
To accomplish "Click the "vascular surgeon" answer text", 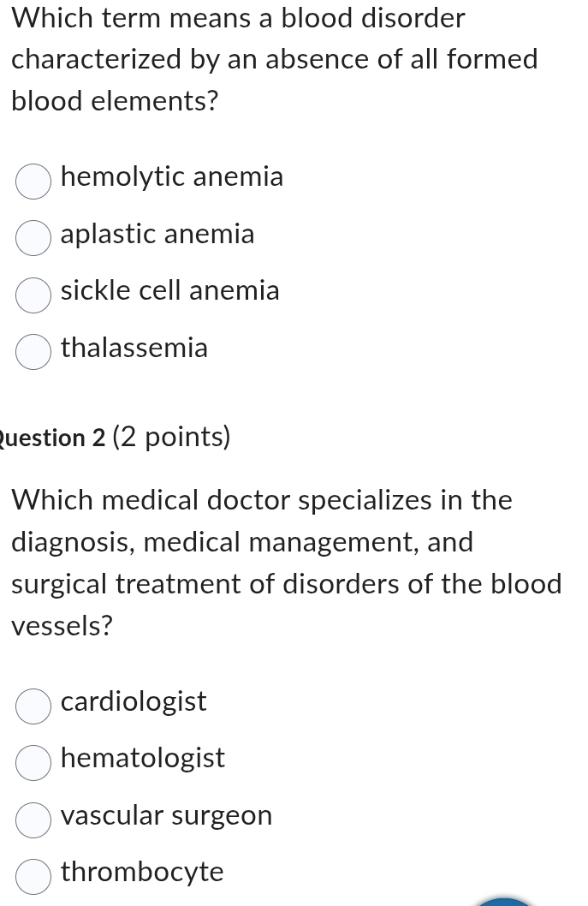I will (166, 815).
